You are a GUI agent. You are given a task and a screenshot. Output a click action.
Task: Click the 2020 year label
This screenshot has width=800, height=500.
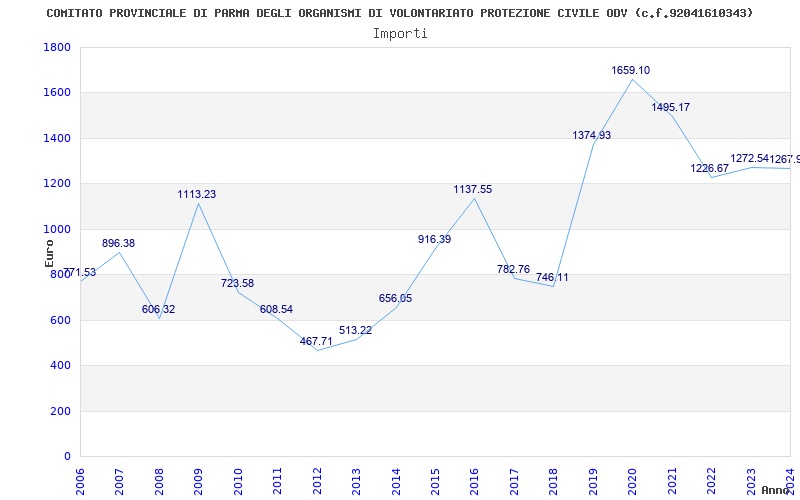pos(632,481)
